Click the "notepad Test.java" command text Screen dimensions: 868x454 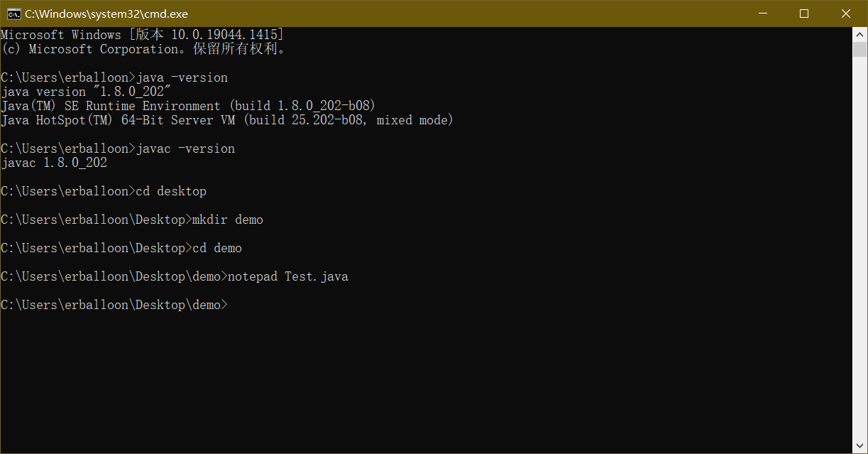tap(288, 276)
